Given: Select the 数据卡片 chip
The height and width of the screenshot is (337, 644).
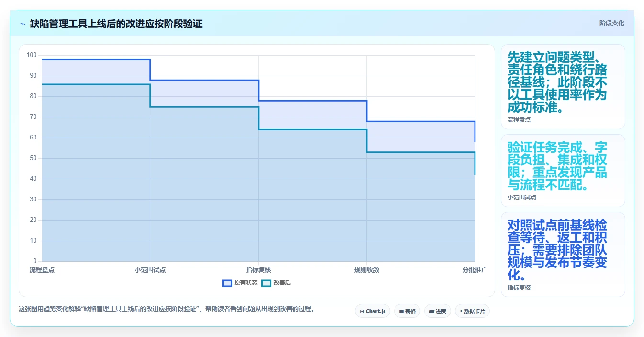Looking at the screenshot, I should tap(472, 311).
